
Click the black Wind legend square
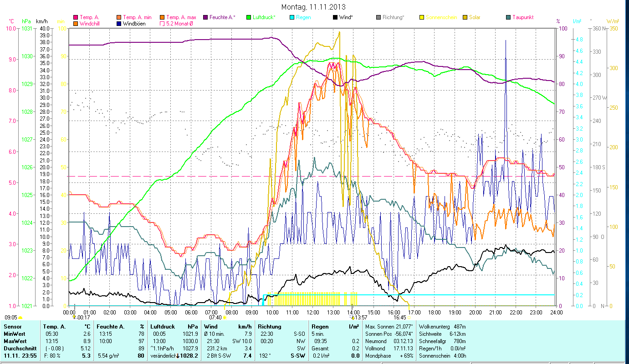tap(335, 18)
